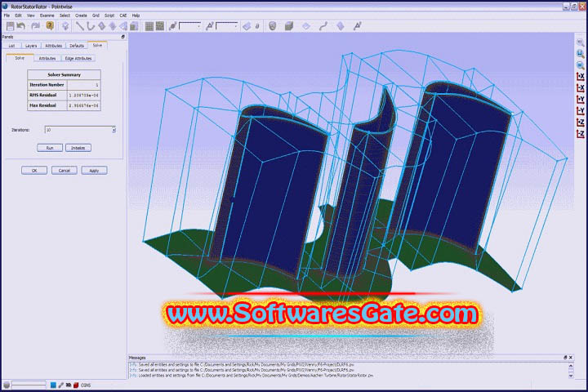
Task: Click the Messages scrollbar up arrow
Action: [571, 365]
